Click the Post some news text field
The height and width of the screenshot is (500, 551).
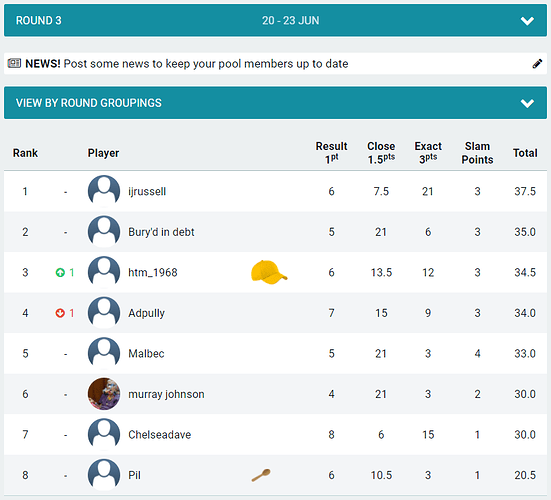206,64
